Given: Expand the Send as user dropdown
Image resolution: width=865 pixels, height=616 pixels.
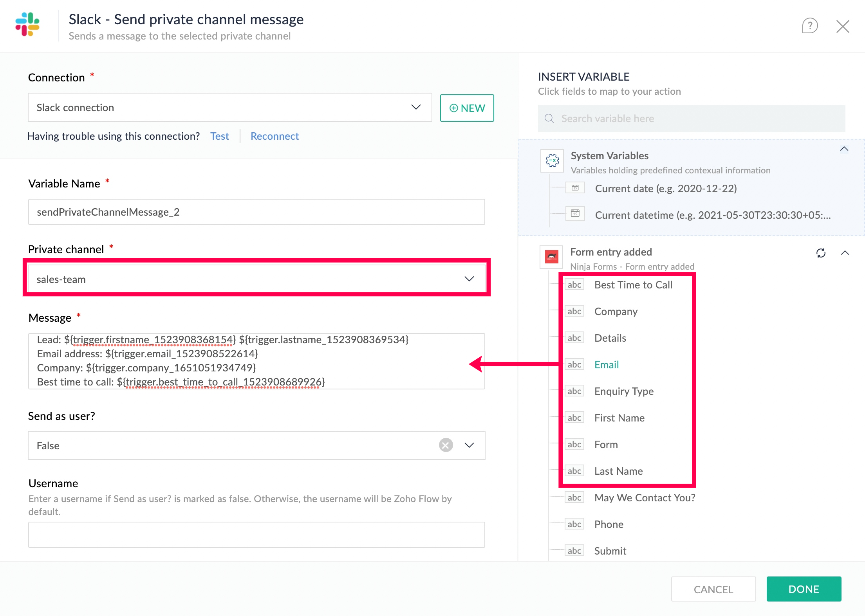Looking at the screenshot, I should click(x=469, y=445).
